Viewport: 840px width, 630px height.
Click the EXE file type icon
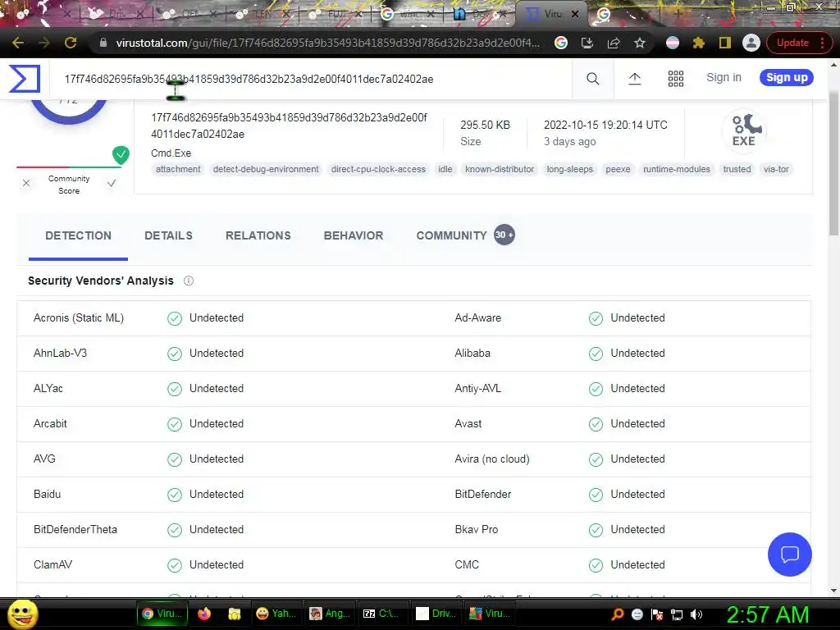pos(744,130)
